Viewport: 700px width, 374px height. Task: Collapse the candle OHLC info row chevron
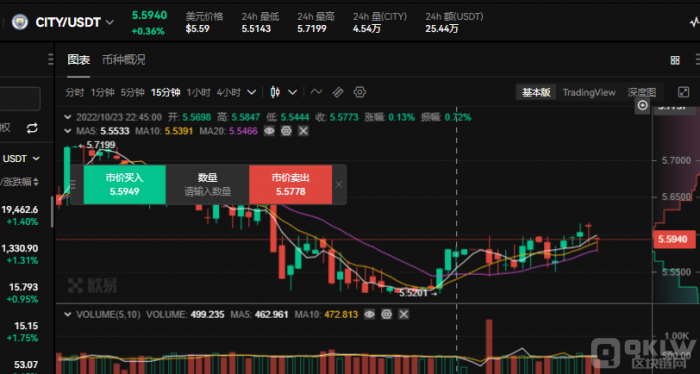click(67, 117)
